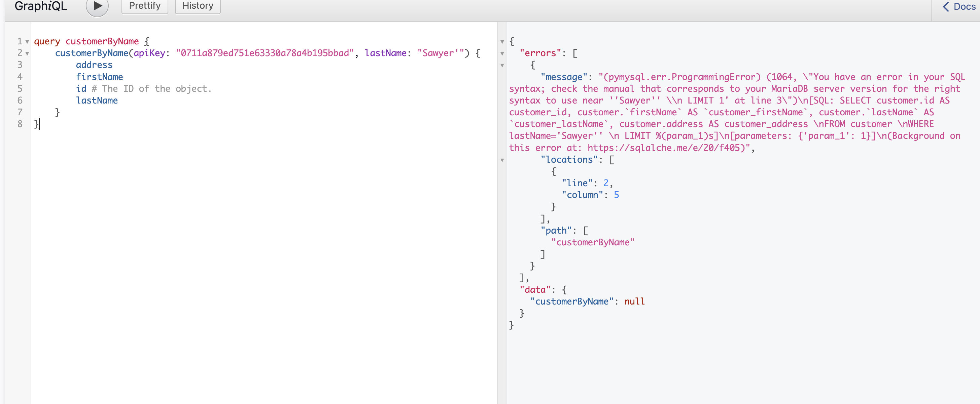The height and width of the screenshot is (404, 980).
Task: Fold the "locations" array in the response
Action: (x=502, y=160)
